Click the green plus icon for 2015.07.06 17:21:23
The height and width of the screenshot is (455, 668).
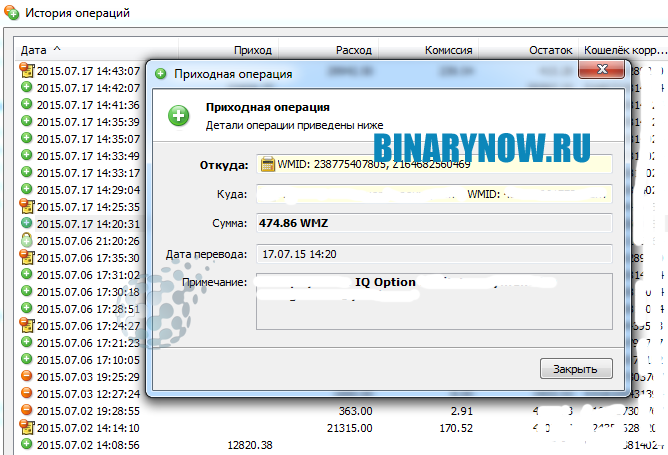(26, 342)
